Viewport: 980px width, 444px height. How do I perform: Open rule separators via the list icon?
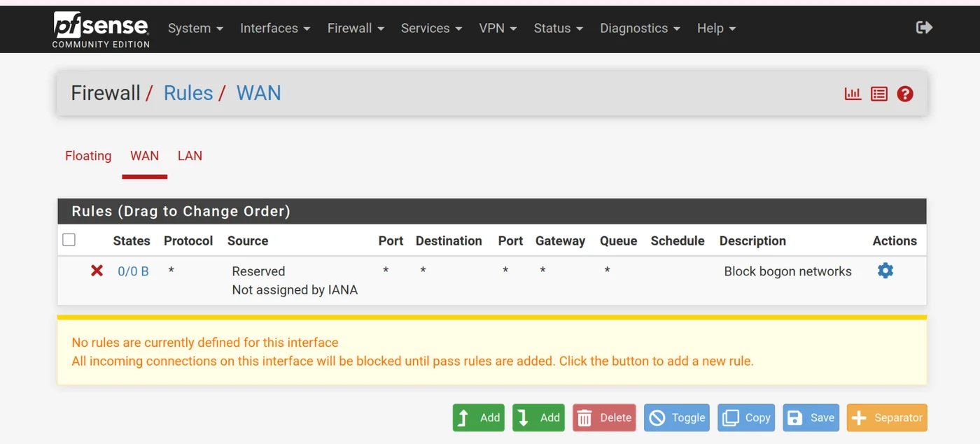[x=878, y=93]
